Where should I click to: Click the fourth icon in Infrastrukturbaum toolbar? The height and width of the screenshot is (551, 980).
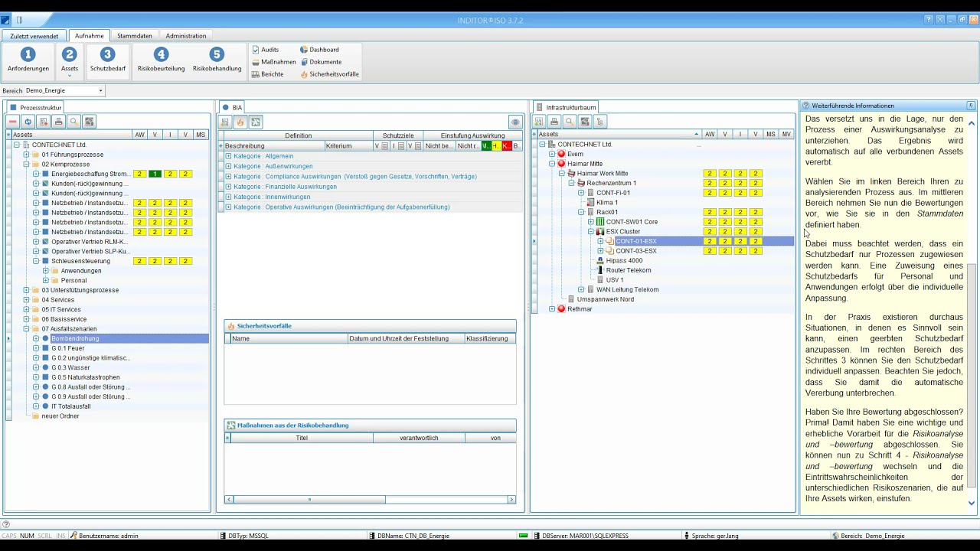pos(585,122)
